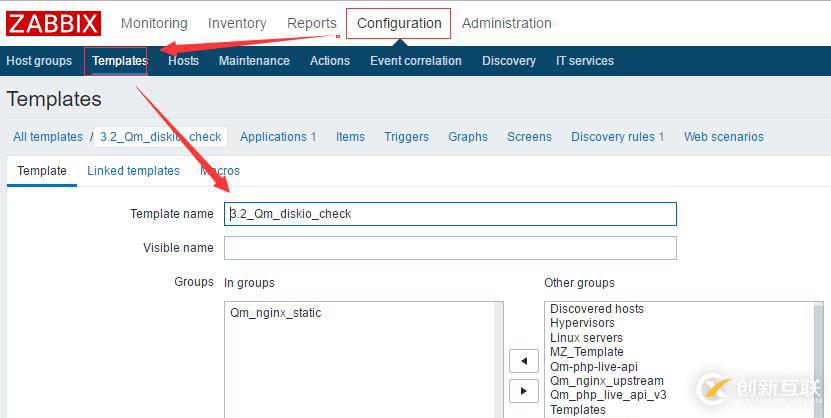Click the In groups list scrollbar
The height and width of the screenshot is (418, 831).
[x=498, y=360]
